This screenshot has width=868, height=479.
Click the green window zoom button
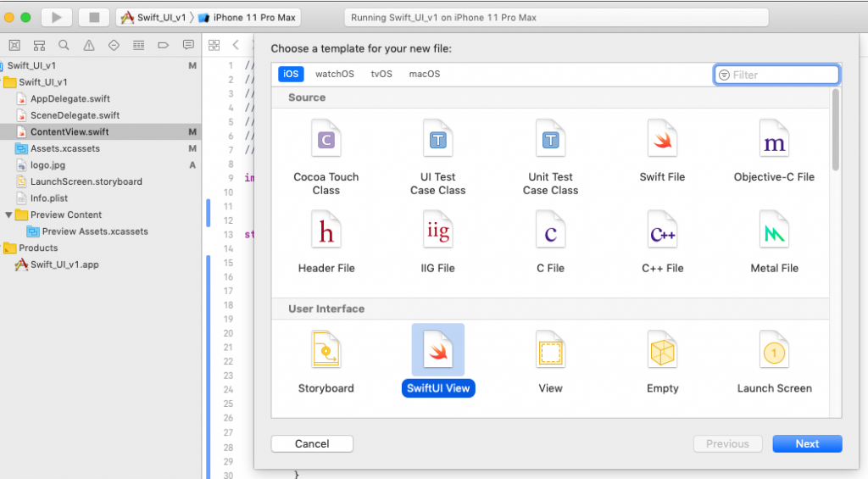point(25,17)
